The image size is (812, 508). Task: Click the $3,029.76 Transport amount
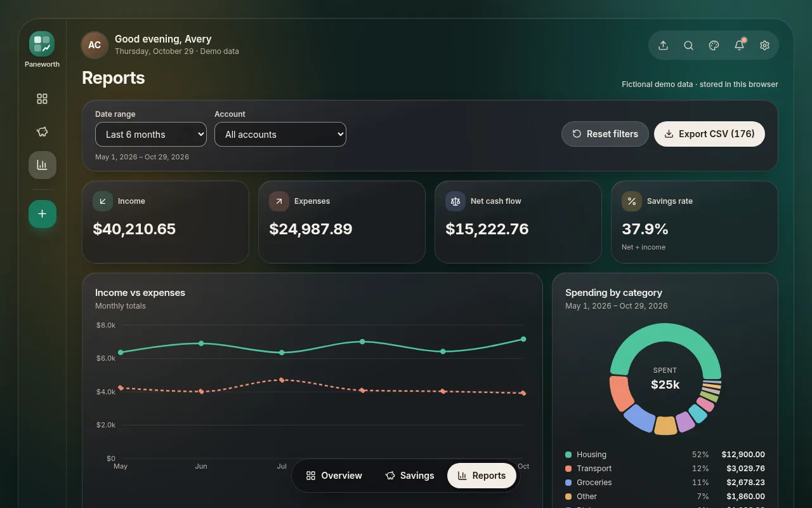coord(745,469)
